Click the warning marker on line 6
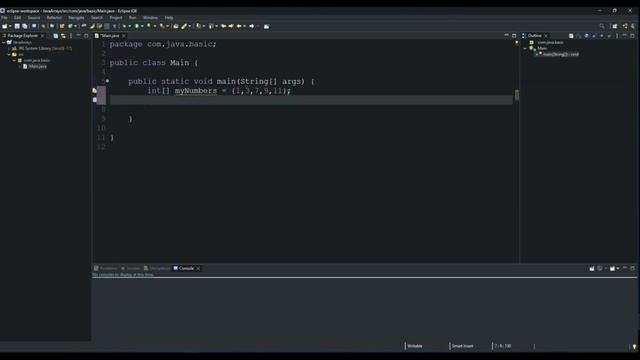Screen dimensions: 640x360 [x=95, y=91]
